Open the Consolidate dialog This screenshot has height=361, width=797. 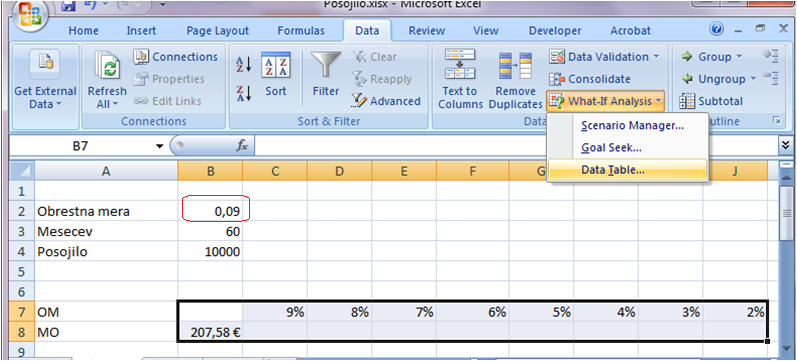(x=590, y=79)
